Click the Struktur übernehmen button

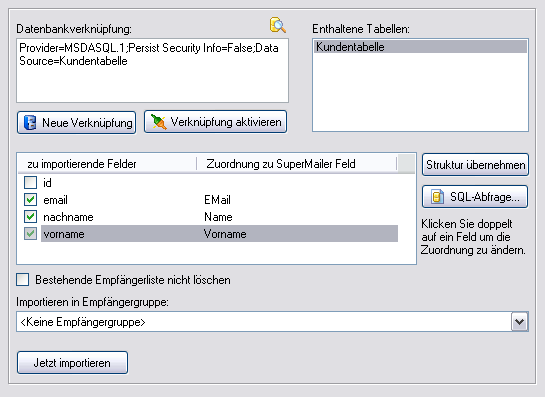[x=475, y=165]
